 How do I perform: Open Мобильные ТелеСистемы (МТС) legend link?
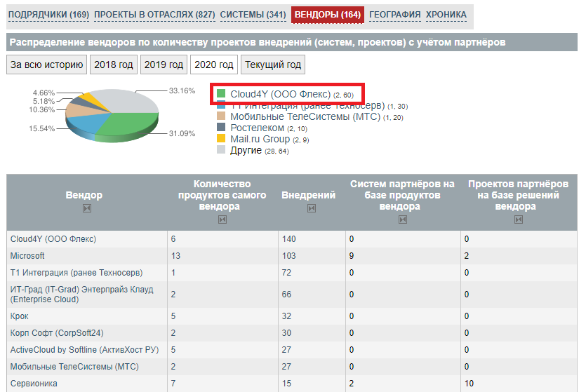coord(305,116)
